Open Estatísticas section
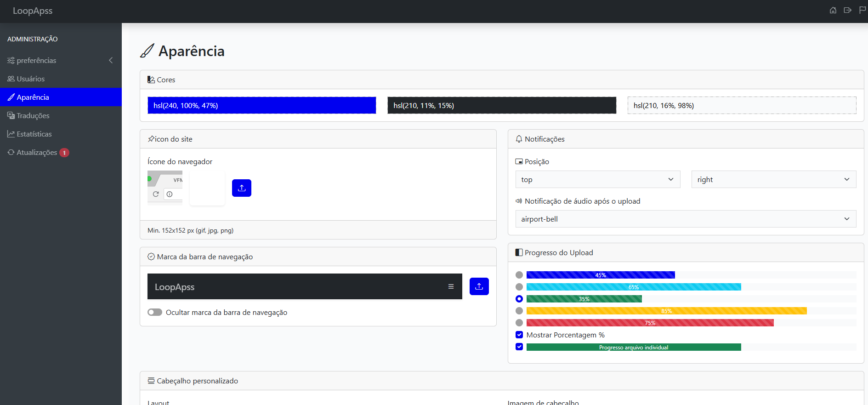Viewport: 868px width, 405px height. [x=61, y=134]
